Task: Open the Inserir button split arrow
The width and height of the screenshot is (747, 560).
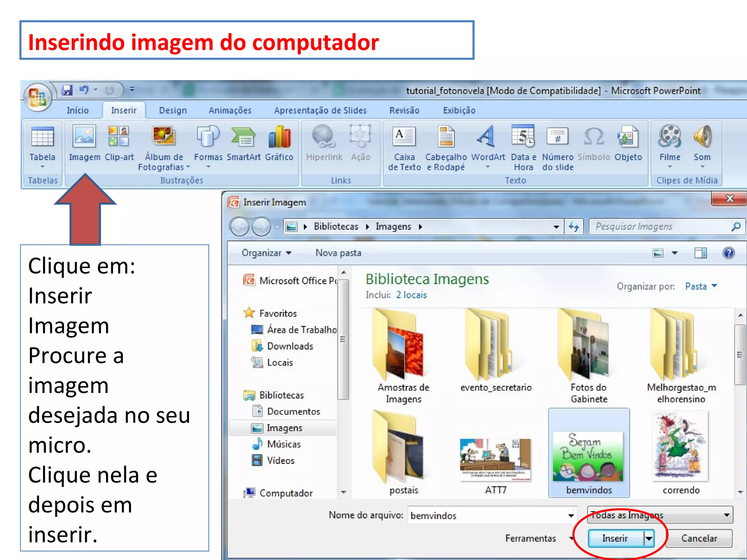Action: click(x=649, y=538)
